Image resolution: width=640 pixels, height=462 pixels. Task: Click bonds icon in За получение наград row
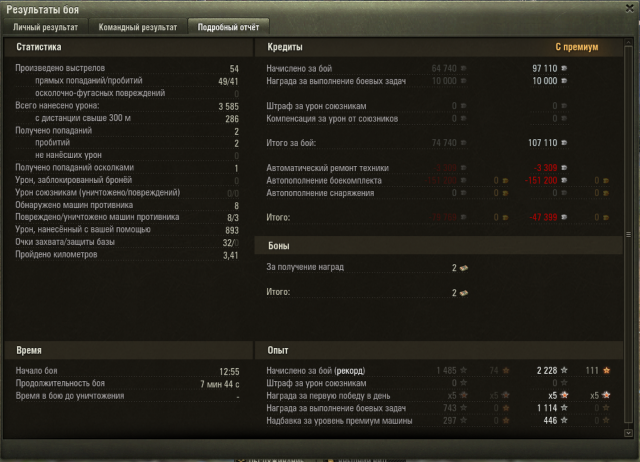pyautogui.click(x=464, y=268)
